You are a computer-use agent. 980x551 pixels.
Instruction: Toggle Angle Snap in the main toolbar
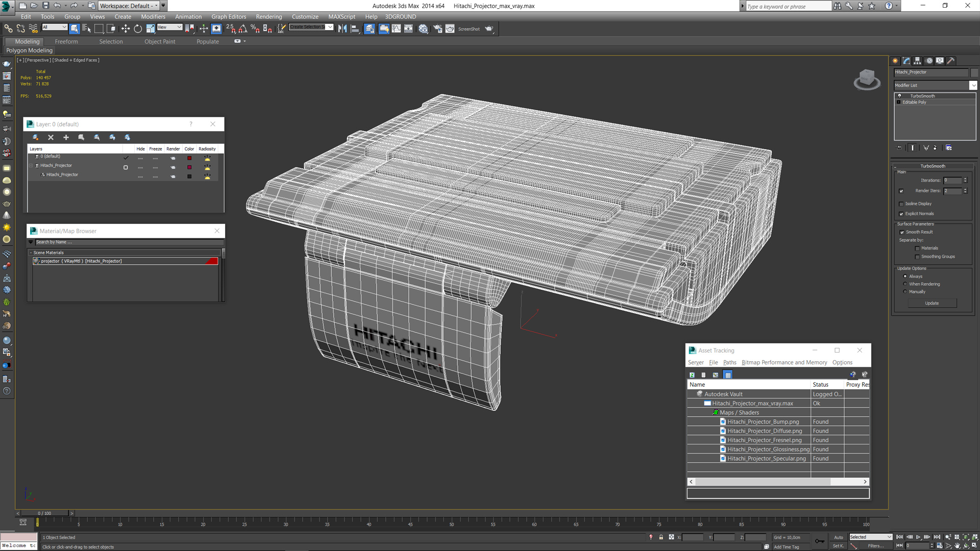tap(243, 29)
